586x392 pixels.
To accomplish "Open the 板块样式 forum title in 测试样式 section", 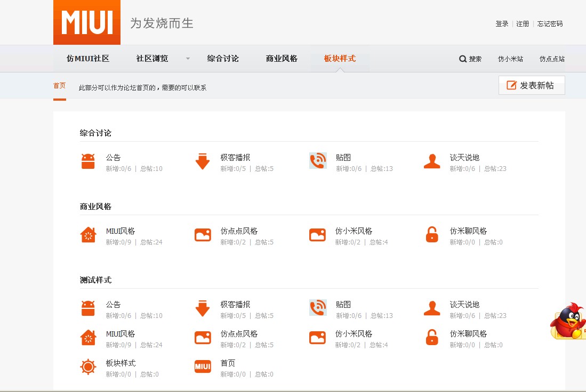I will [121, 363].
